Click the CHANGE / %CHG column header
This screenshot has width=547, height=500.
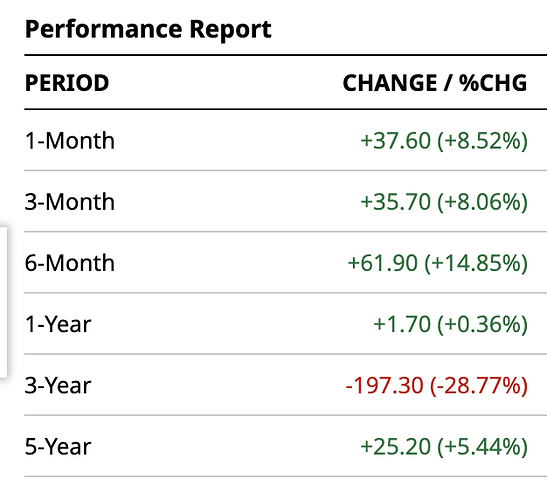435,83
